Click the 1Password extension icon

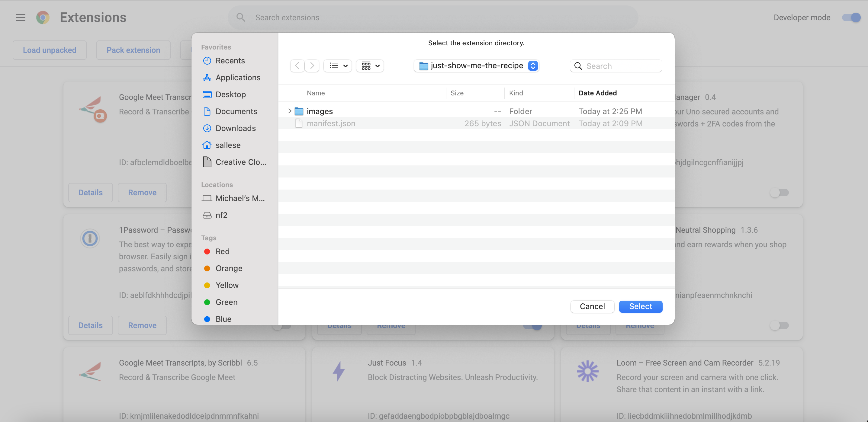[90, 238]
